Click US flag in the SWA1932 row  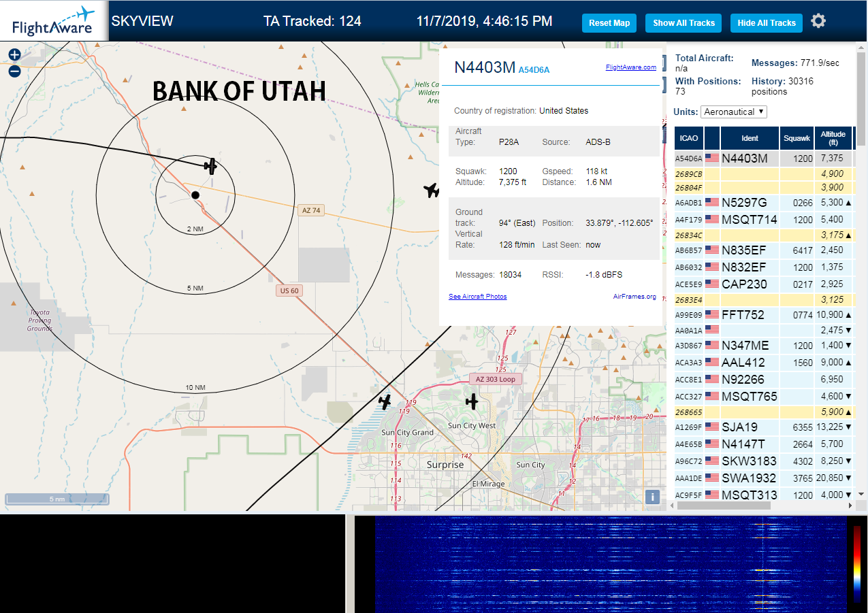pyautogui.click(x=712, y=478)
